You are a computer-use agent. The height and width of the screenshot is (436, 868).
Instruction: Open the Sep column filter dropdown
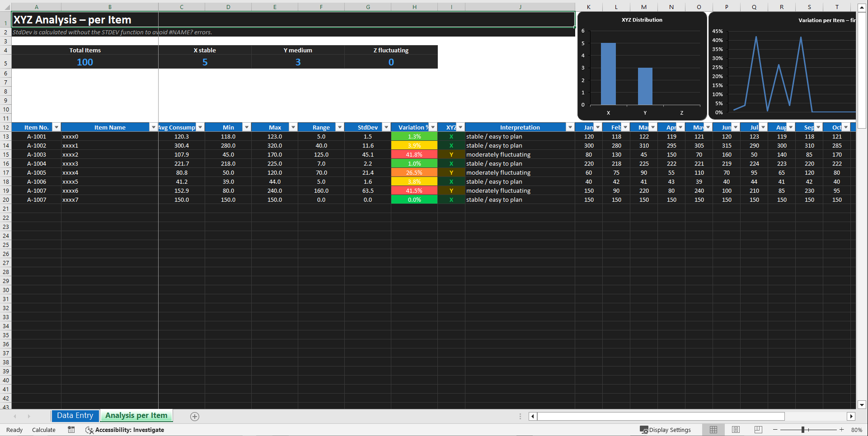coord(818,127)
